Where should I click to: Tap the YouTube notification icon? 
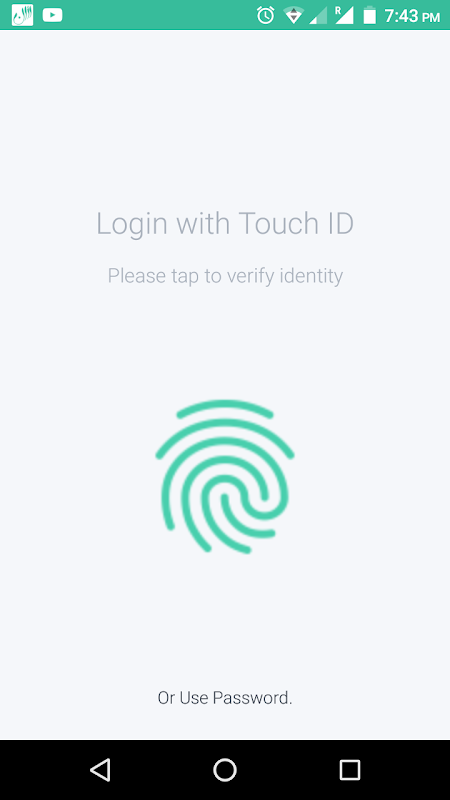tap(53, 15)
